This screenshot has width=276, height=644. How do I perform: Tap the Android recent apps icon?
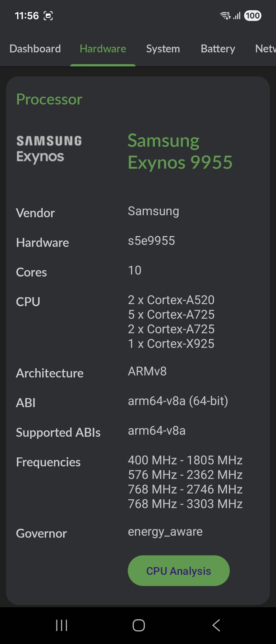point(62,625)
